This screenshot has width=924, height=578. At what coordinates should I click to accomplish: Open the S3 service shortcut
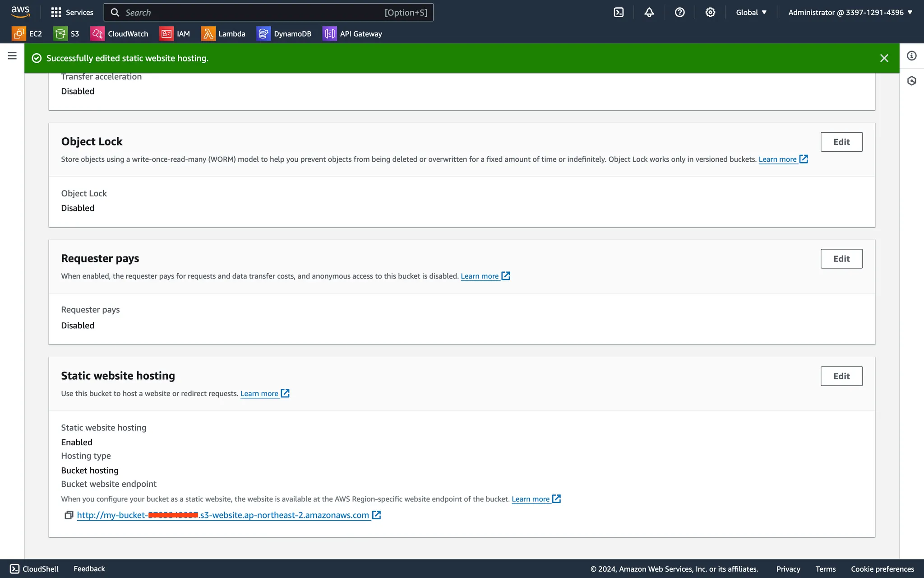click(x=66, y=34)
